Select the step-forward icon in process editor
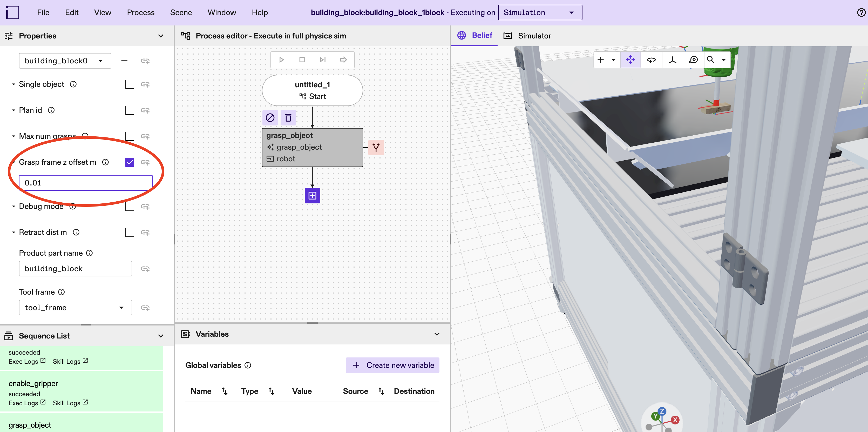This screenshot has width=868, height=432. (x=322, y=59)
